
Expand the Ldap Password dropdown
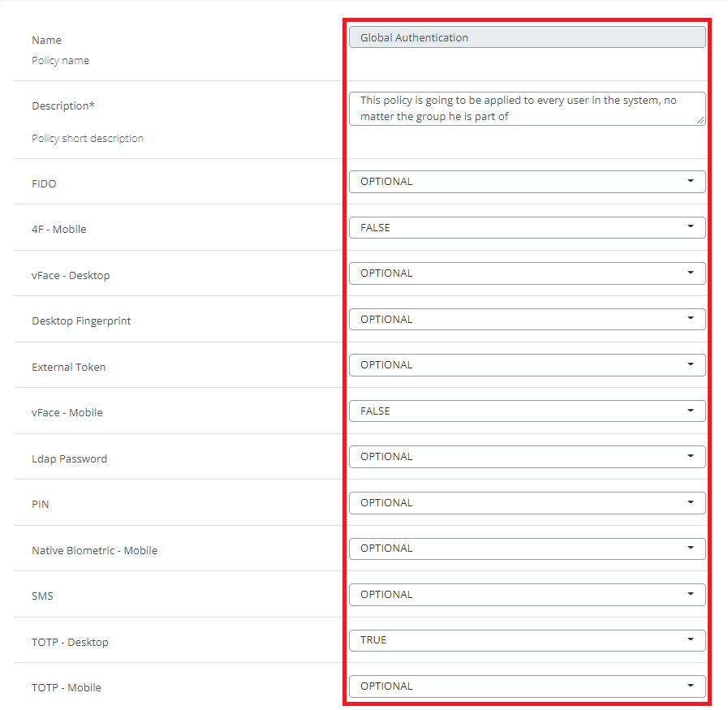coord(527,457)
